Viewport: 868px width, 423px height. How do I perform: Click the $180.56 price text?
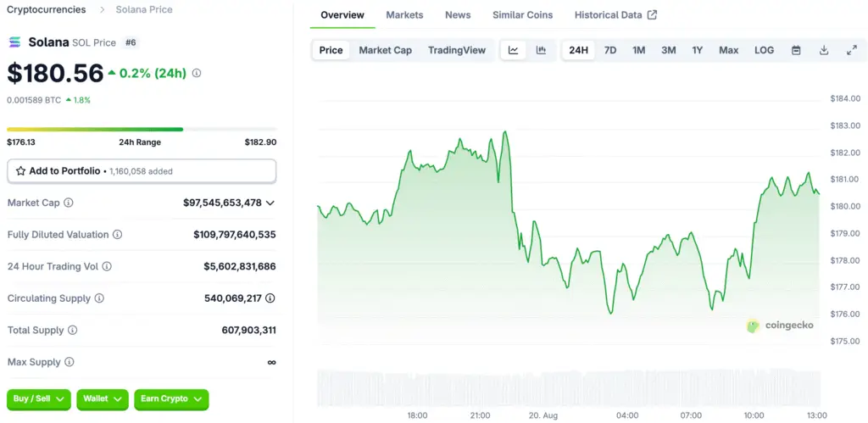pos(55,74)
